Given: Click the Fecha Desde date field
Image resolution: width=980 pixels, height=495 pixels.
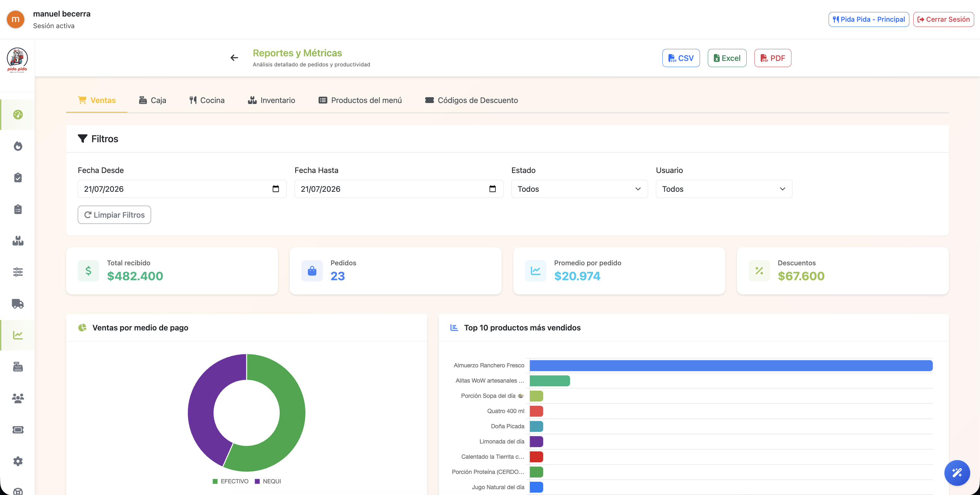Looking at the screenshot, I should click(x=182, y=189).
